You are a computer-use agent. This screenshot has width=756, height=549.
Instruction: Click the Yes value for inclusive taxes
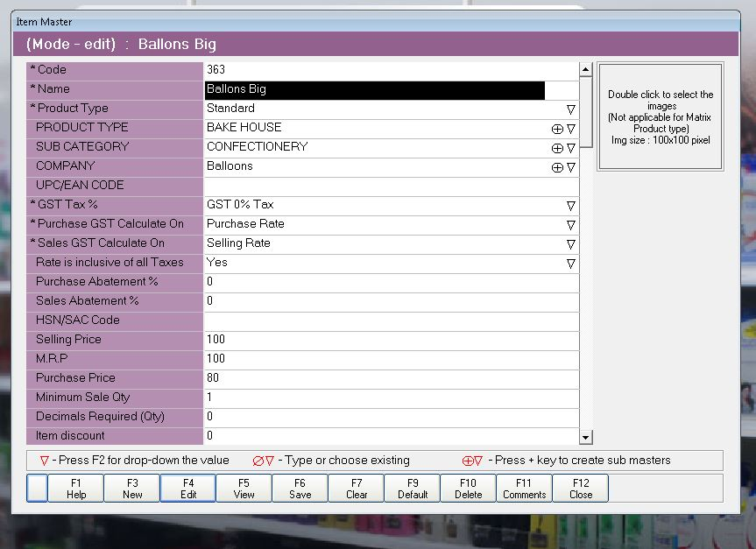[x=217, y=262]
